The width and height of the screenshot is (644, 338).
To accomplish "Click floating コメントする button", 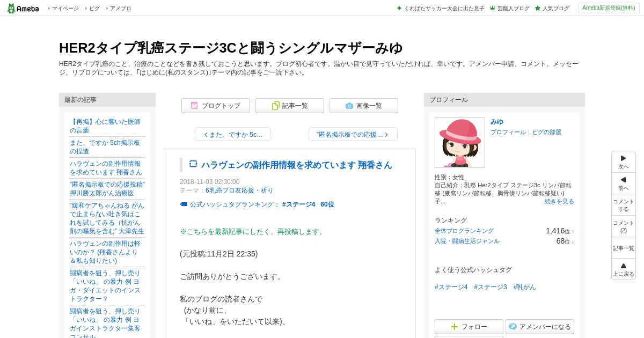I will click(x=624, y=205).
